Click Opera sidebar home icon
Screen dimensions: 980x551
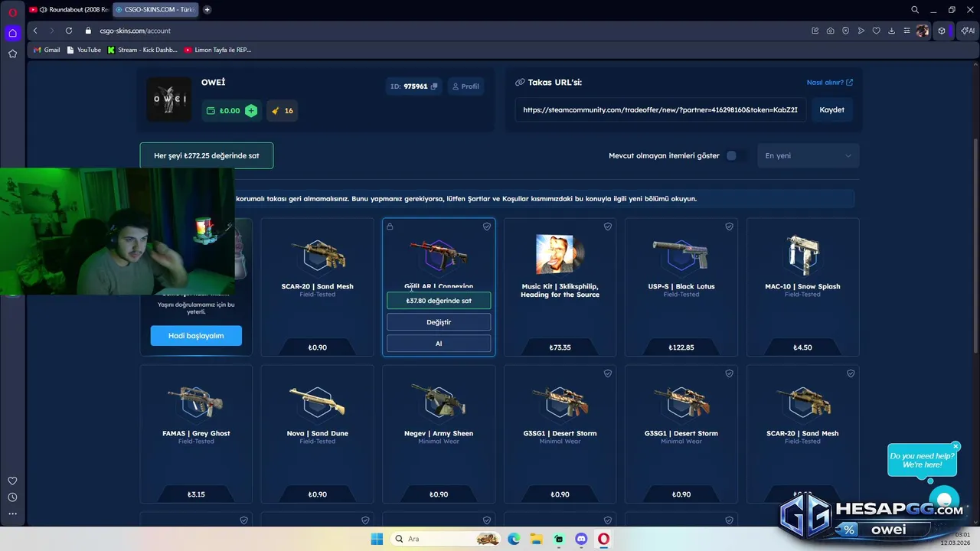[12, 33]
